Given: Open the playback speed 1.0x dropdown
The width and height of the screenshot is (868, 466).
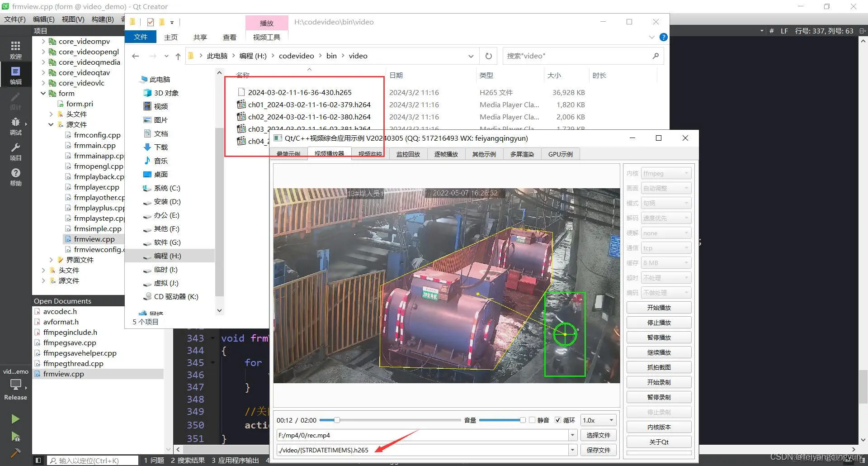Looking at the screenshot, I should (x=598, y=420).
